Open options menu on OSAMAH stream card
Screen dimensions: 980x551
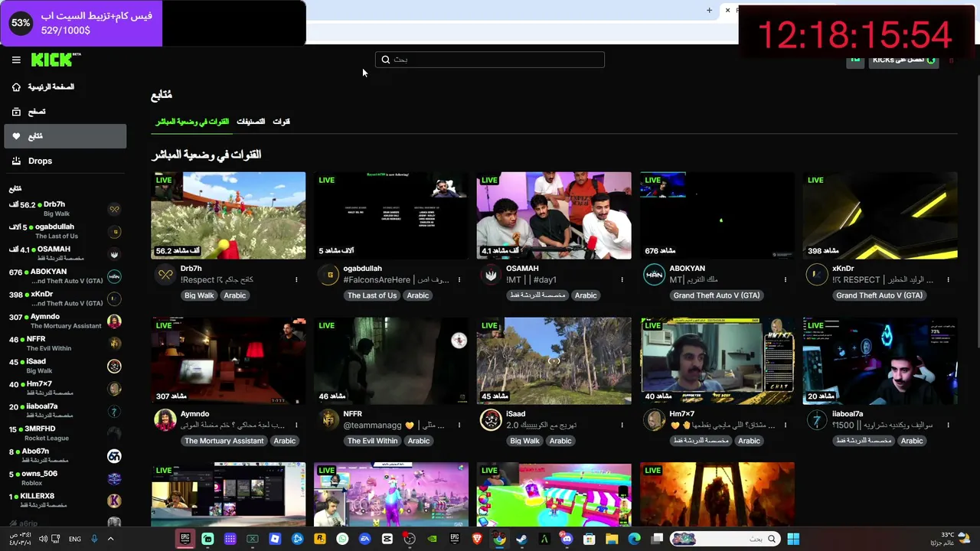tap(622, 280)
